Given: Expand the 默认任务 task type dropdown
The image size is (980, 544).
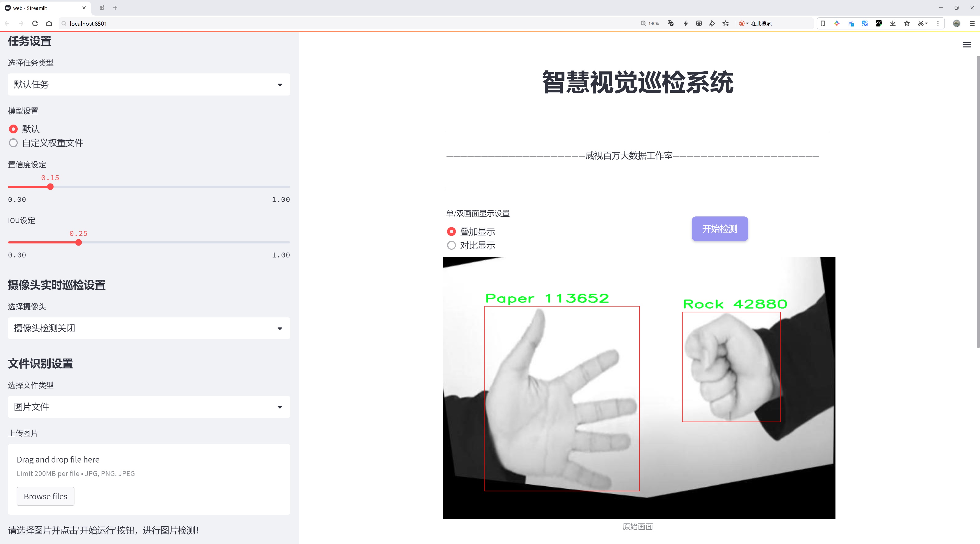Looking at the screenshot, I should [149, 84].
